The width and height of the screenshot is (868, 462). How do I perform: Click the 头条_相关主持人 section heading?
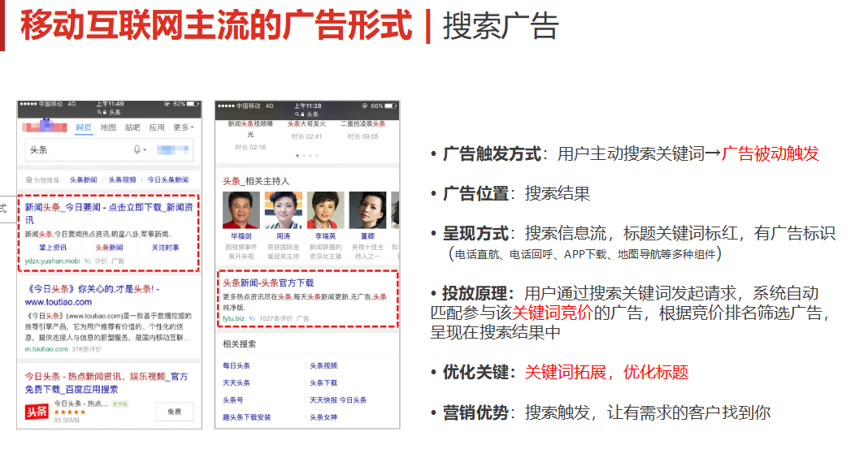coord(256,181)
